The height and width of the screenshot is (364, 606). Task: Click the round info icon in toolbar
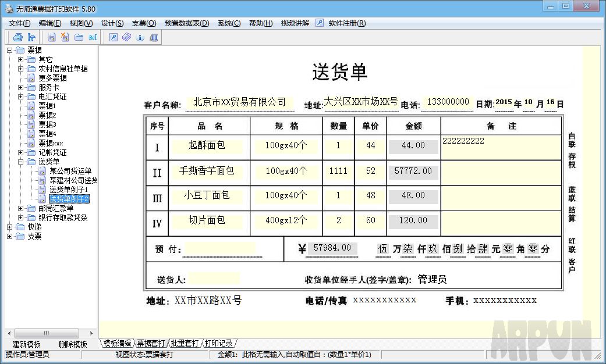pyautogui.click(x=140, y=38)
